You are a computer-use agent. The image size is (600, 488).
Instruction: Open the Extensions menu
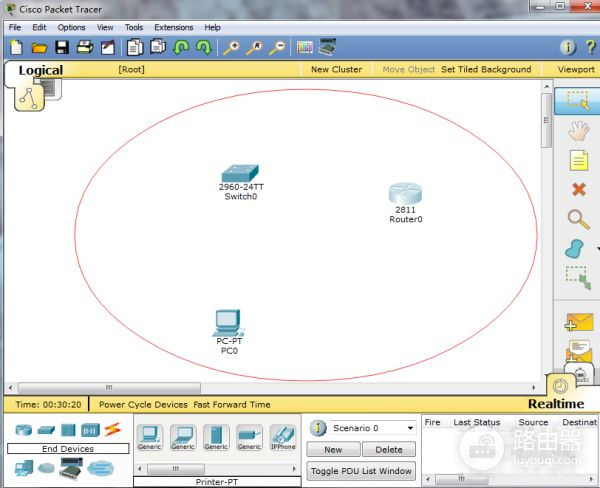pos(173,27)
